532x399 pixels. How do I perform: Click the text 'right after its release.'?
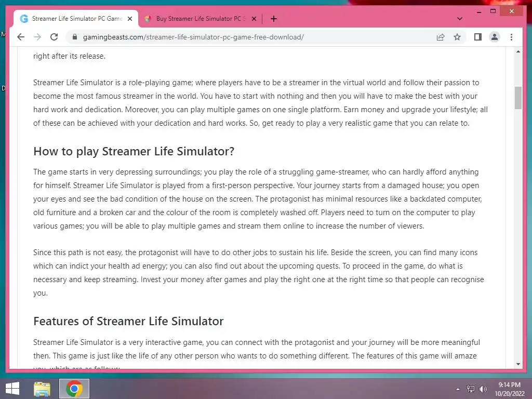tap(69, 56)
